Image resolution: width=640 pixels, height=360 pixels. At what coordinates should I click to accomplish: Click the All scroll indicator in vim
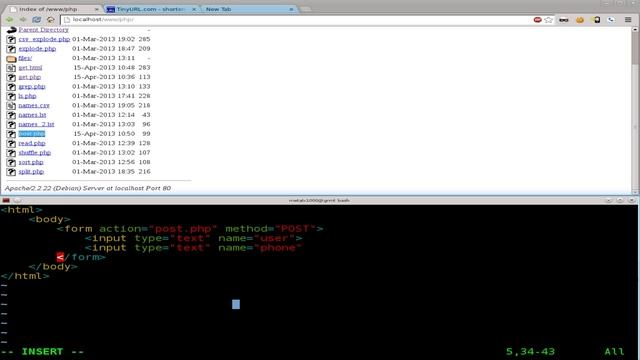(614, 352)
